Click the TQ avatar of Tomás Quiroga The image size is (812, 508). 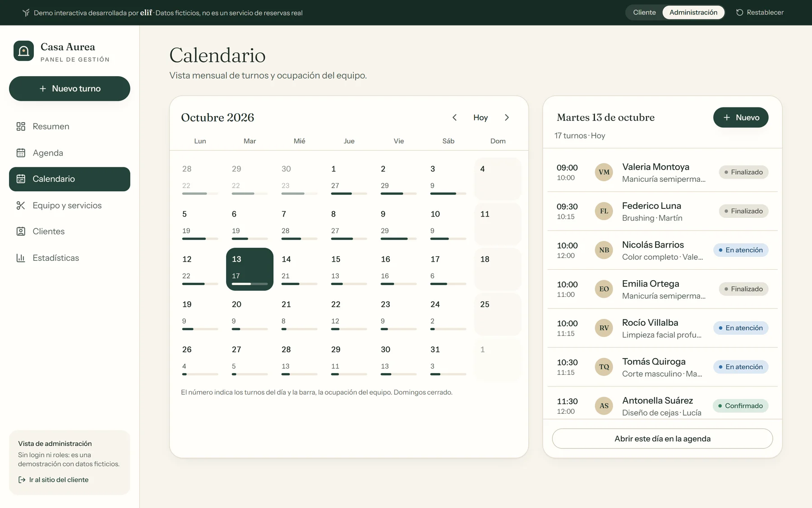coord(604,367)
